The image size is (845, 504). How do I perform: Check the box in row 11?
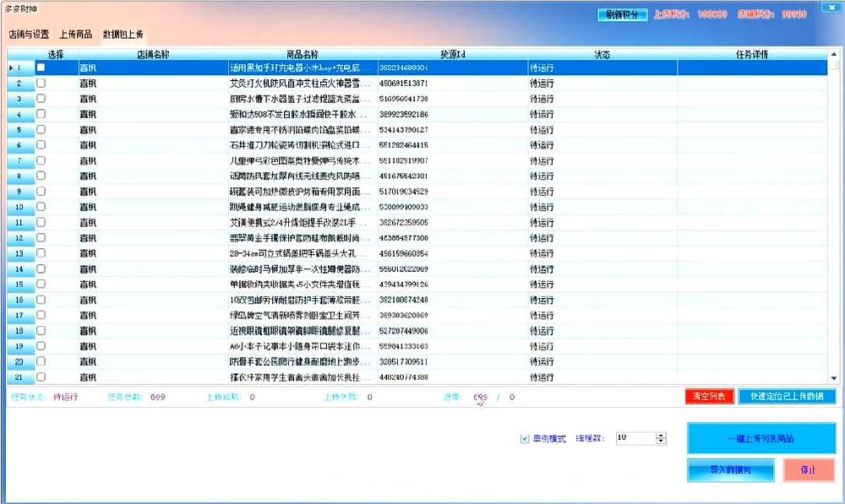[x=41, y=222]
